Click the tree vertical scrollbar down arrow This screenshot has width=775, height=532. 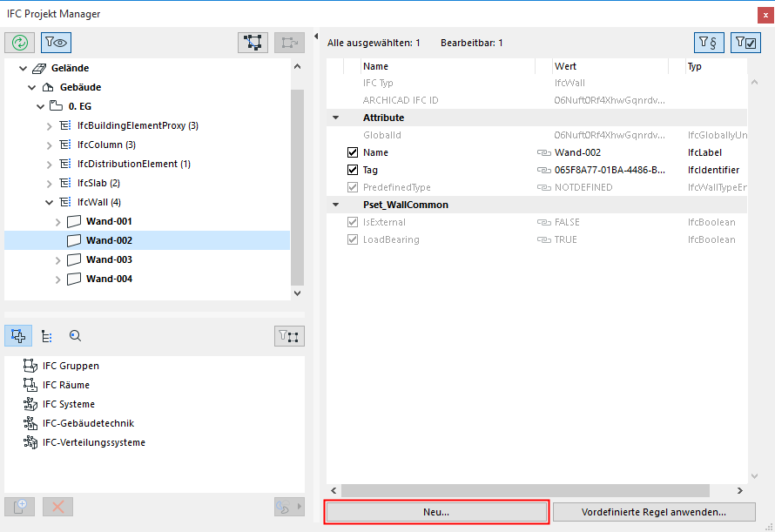click(297, 293)
